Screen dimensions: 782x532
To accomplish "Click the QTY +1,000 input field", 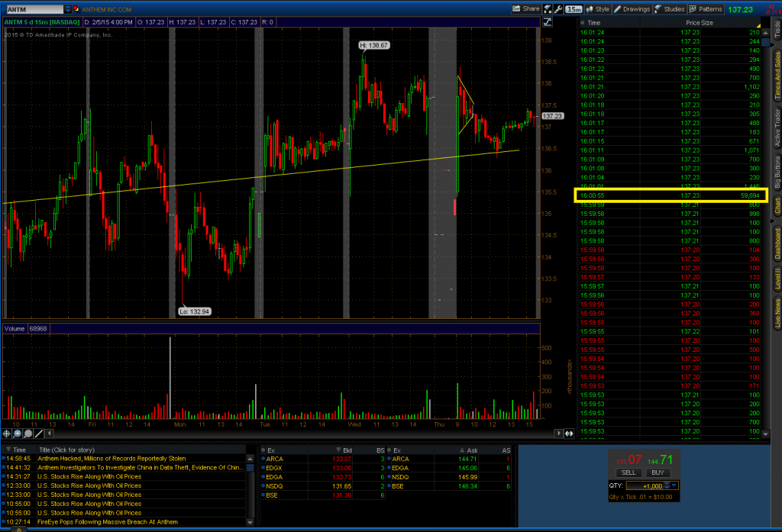I will [645, 485].
